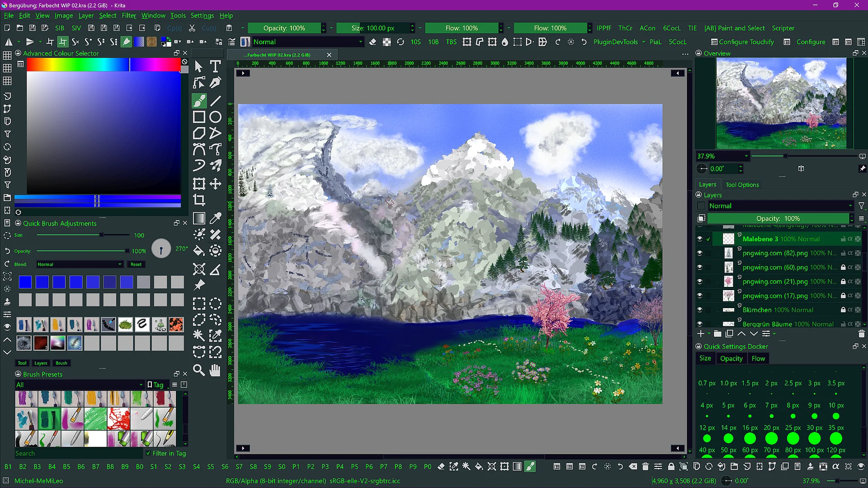Viewport: 868px width, 488px height.
Task: Hide the Malebene 3 layer
Action: [x=699, y=239]
